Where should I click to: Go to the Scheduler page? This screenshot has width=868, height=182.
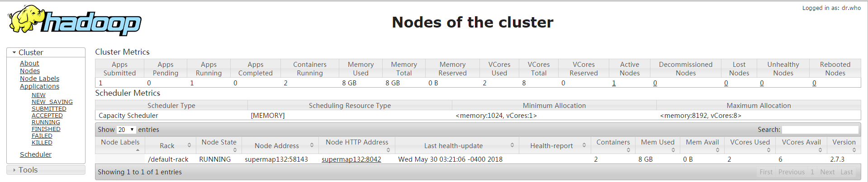tap(36, 154)
